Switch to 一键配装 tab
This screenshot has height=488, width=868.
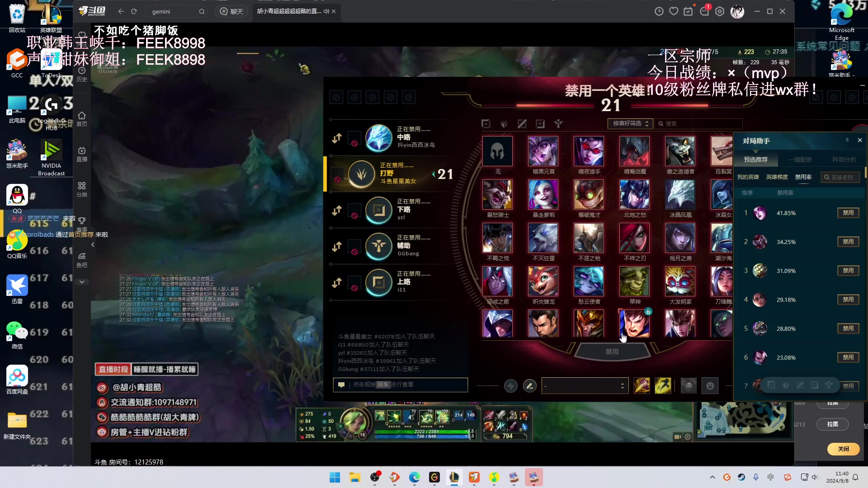coord(800,160)
